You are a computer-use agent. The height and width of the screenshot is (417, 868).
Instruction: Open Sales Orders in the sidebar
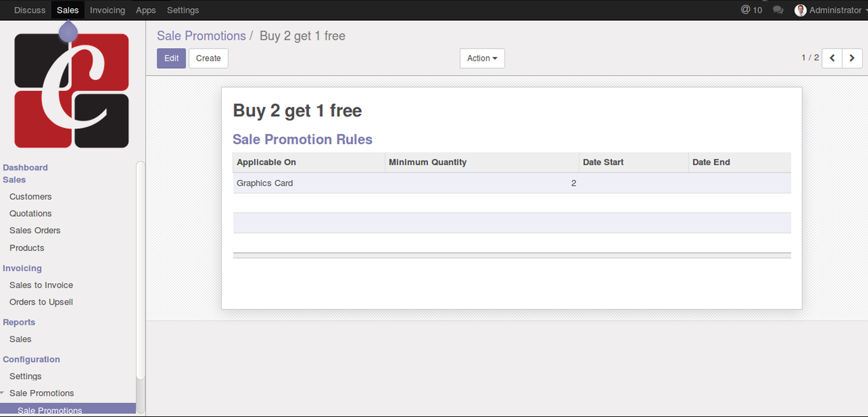[x=35, y=231]
